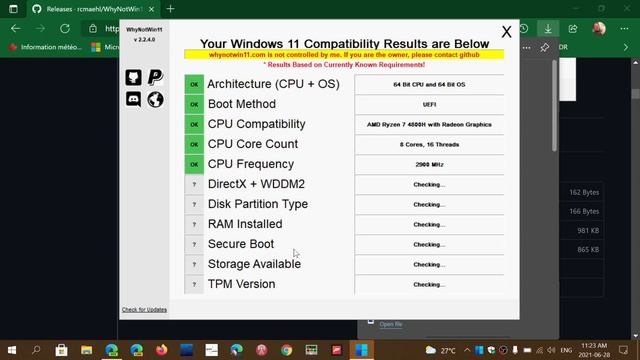640x360 pixels.
Task: Click OK status badge for CPU Core Count
Action: [194, 144]
